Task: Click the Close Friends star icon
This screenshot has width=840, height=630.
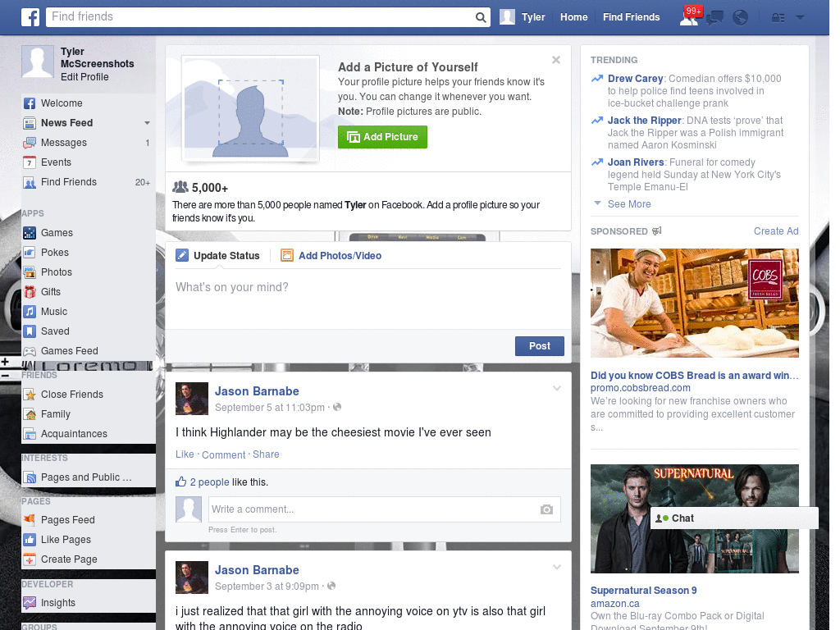Action: point(30,395)
